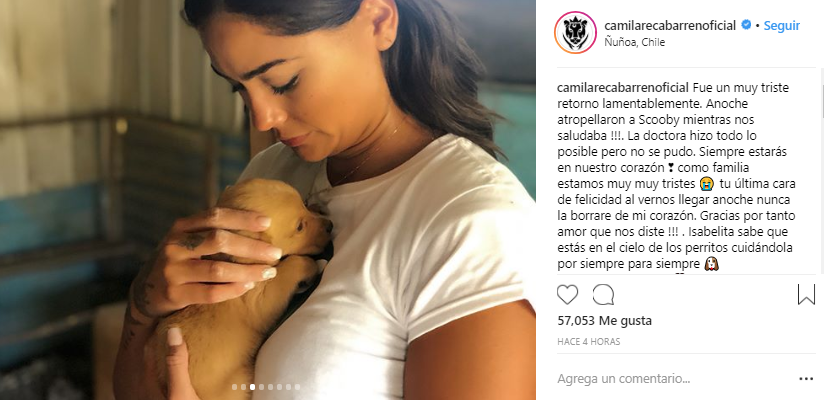Open camilarecabarrenoficial profile from header username

tap(670, 25)
